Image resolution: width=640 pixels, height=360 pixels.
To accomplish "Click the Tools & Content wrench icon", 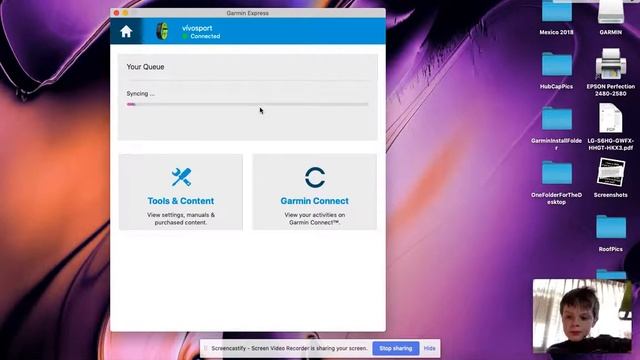I will [181, 177].
